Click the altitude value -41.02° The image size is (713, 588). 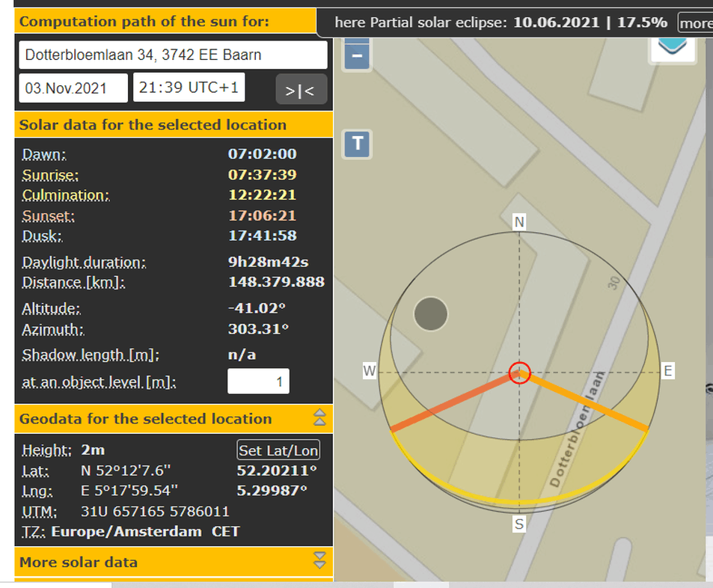pyautogui.click(x=257, y=308)
